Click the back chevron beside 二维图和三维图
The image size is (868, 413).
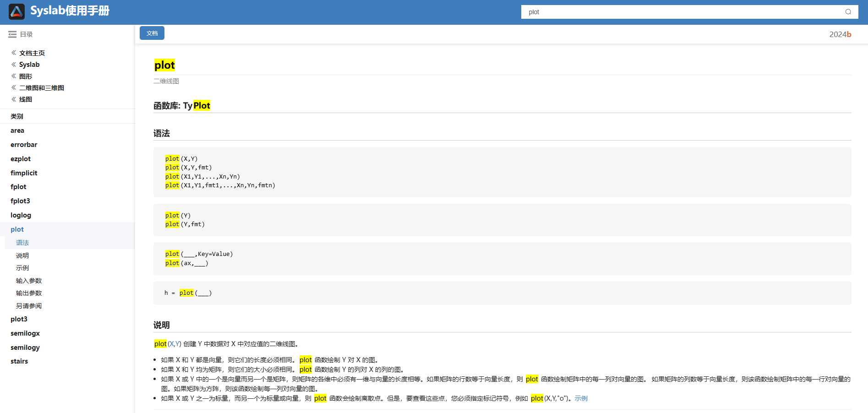pos(14,87)
